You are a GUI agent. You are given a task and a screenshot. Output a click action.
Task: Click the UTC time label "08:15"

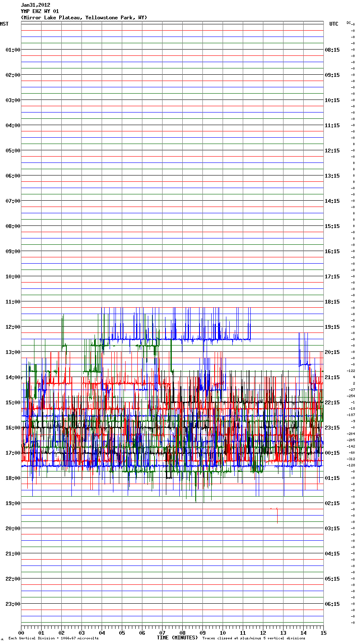pos(332,50)
